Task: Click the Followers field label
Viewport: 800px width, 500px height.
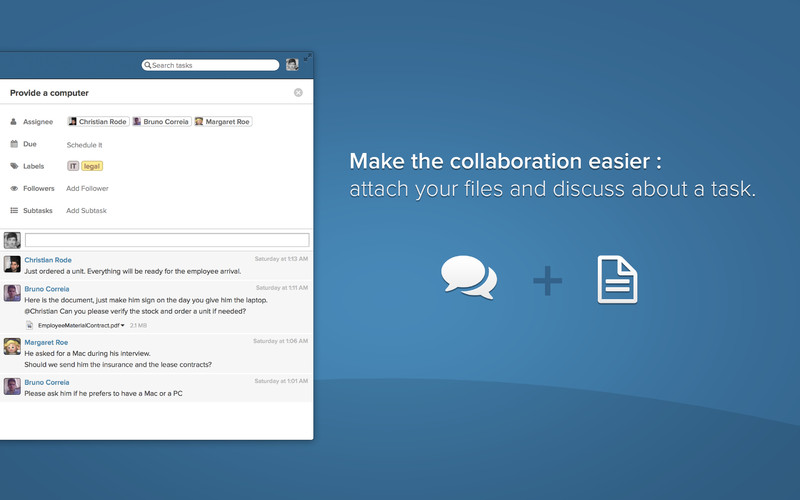Action: coord(38,188)
